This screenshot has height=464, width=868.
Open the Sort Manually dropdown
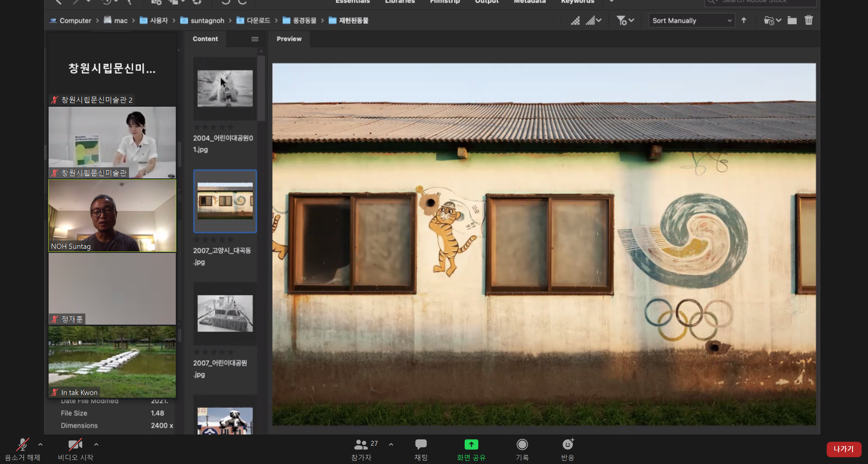click(692, 20)
